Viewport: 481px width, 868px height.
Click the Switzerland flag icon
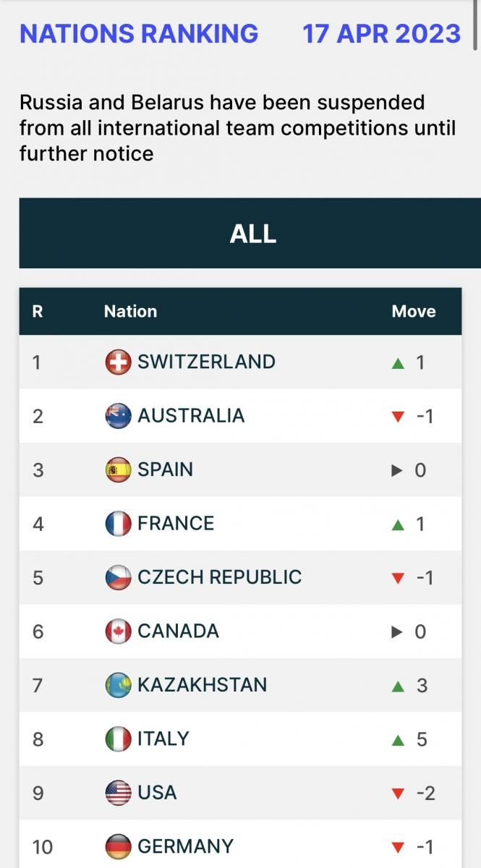[118, 362]
